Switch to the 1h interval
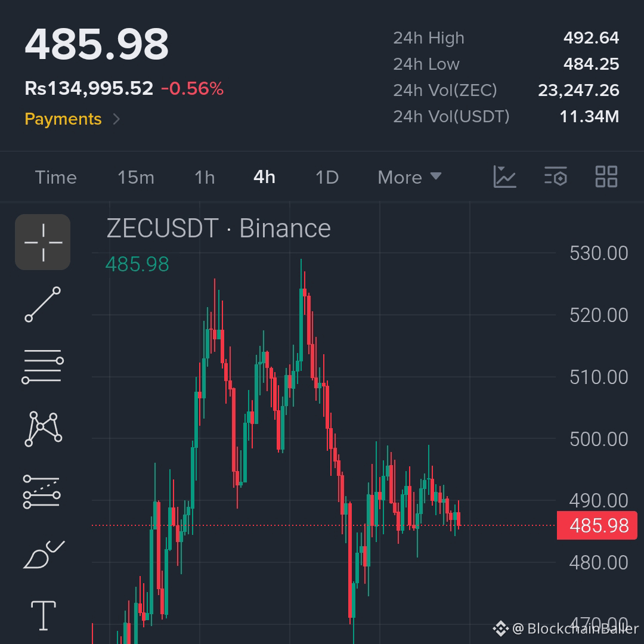The image size is (644, 644). (x=205, y=178)
